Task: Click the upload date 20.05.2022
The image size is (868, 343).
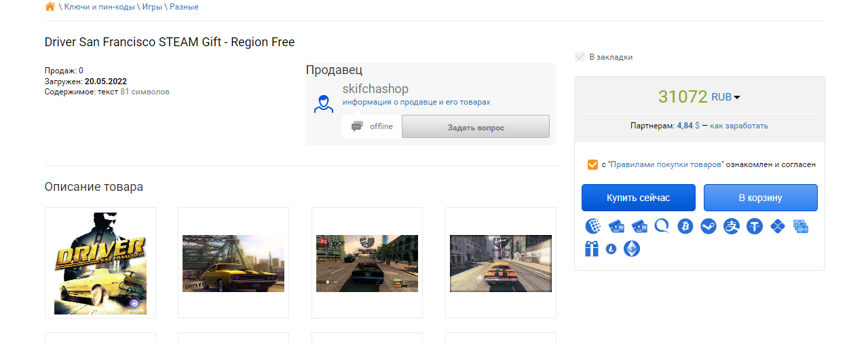Action: 106,81
